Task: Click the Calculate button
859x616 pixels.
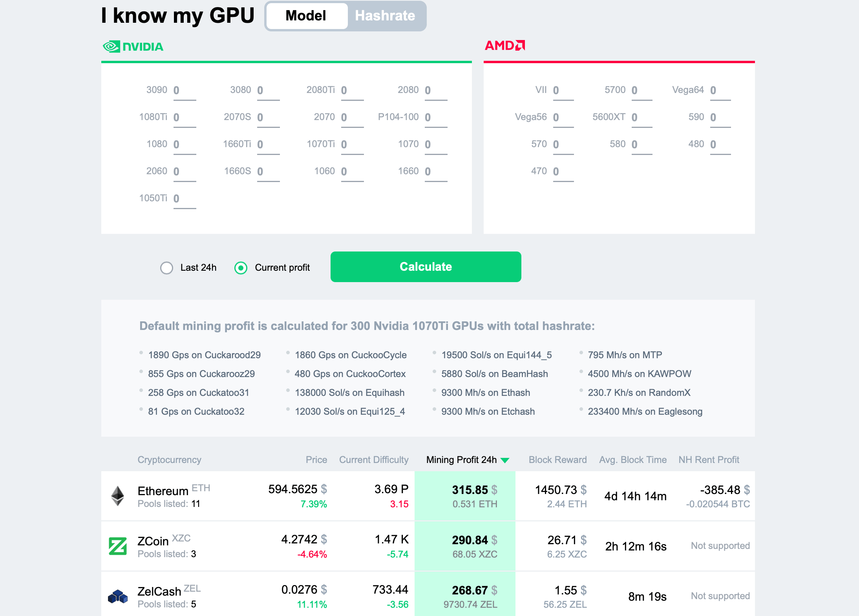Action: (x=425, y=267)
